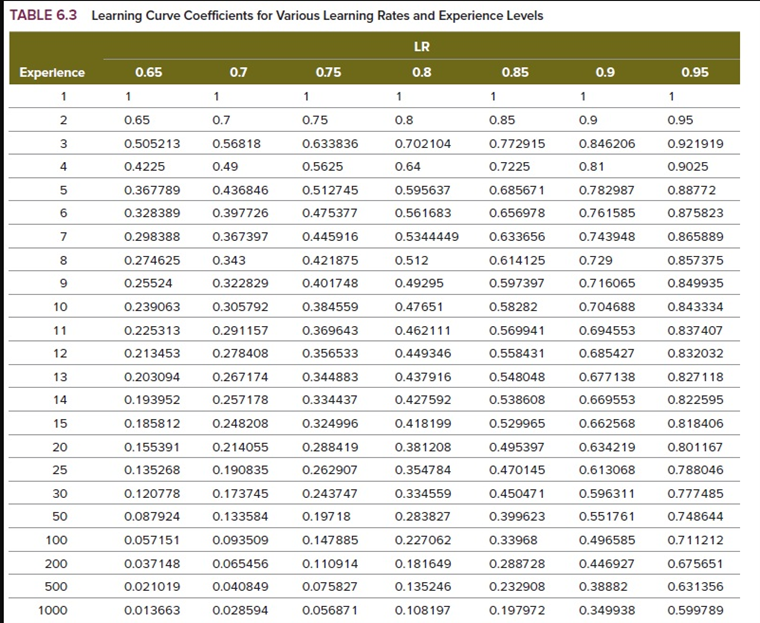Screen dimensions: 760x623
Task: Select the 0.75 learning rate column header
Action: coord(328,72)
